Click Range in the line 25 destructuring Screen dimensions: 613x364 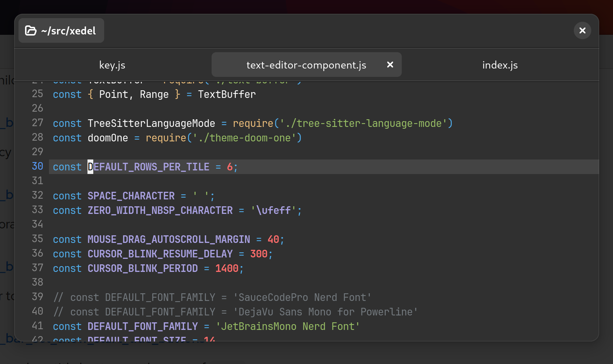[x=154, y=94]
